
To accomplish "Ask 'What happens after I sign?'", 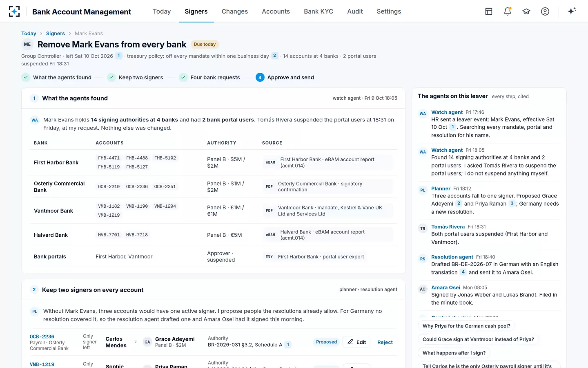I will click(x=454, y=353).
